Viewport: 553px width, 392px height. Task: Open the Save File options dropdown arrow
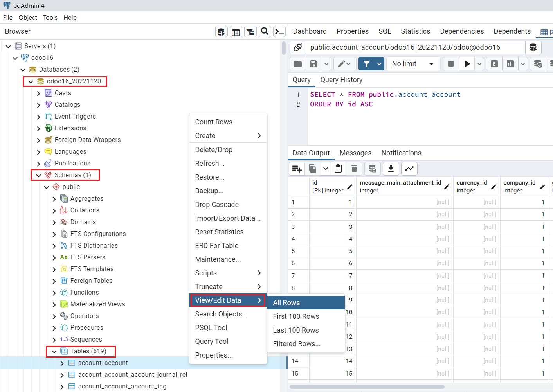point(326,64)
